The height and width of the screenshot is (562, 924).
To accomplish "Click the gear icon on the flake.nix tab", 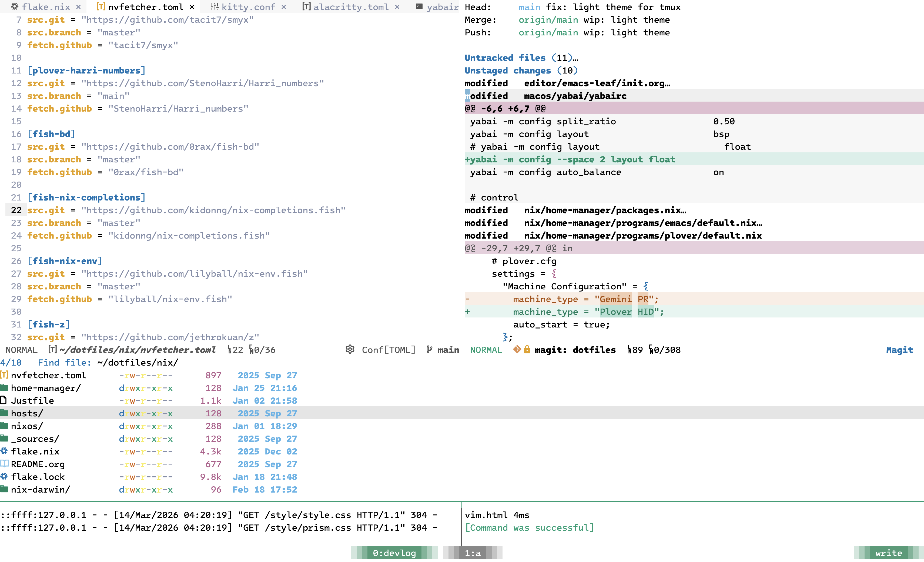I will tap(14, 7).
